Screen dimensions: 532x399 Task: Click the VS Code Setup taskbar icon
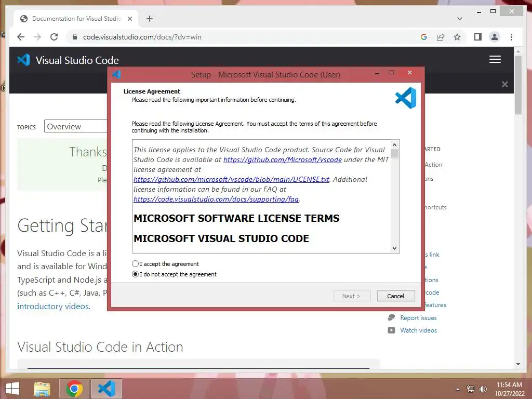[107, 389]
